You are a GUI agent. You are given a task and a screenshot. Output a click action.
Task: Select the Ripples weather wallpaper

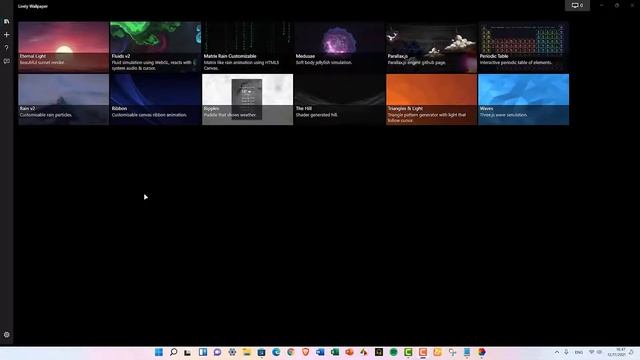pos(247,99)
